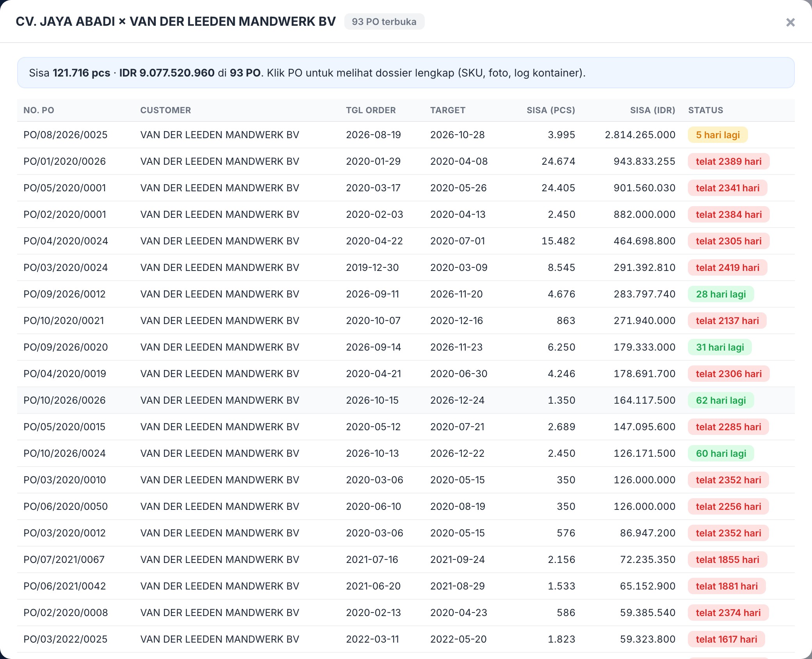Select PO/05/2020/0001 entry
Image resolution: width=812 pixels, height=659 pixels.
point(406,188)
